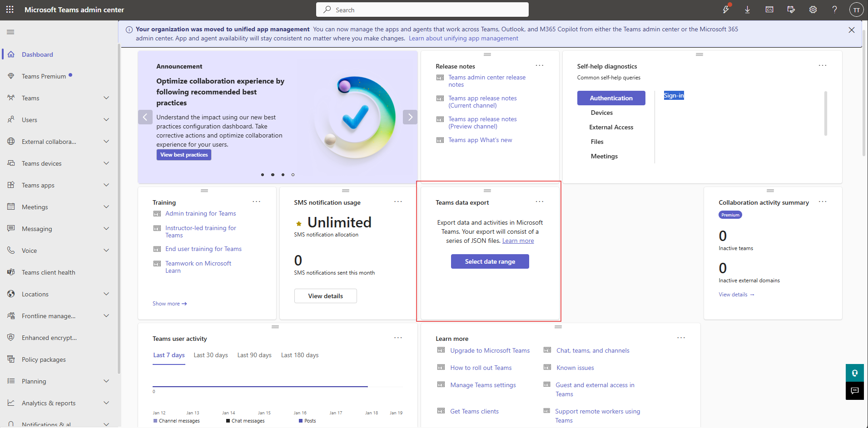Click the View best practices button
This screenshot has width=868, height=428.
[184, 155]
